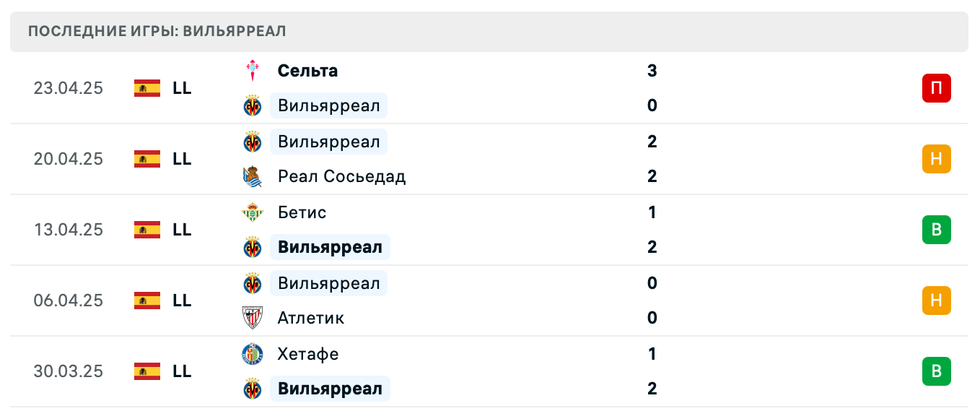Click the Real Sociedad club crest
Screen dimensions: 980x419
253,176
